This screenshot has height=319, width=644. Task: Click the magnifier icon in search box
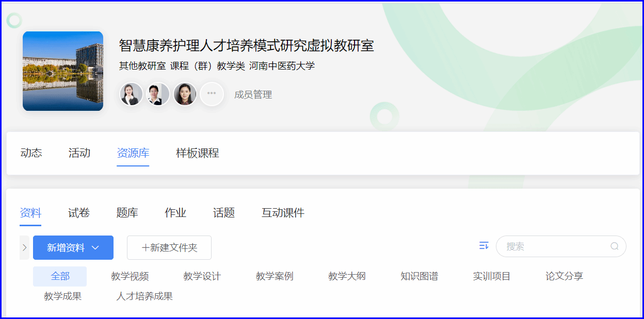614,246
